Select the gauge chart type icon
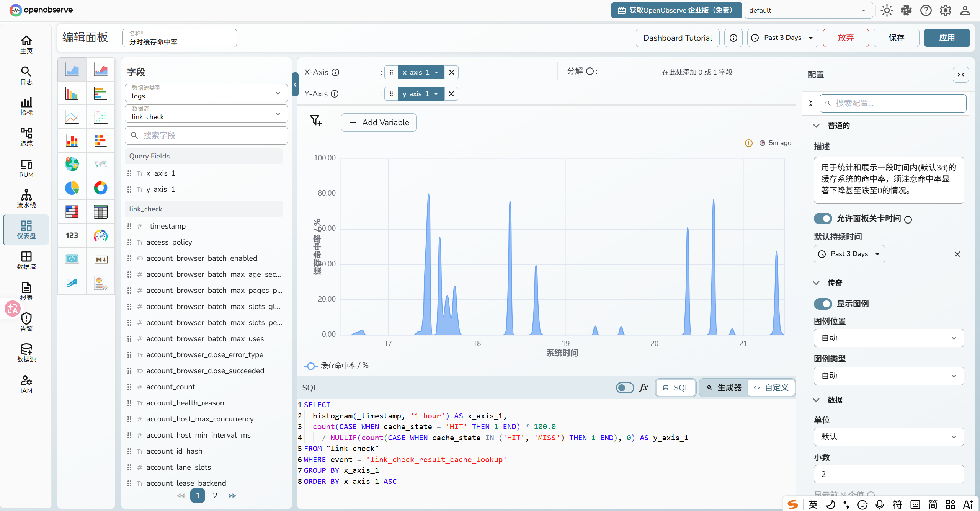This screenshot has height=511, width=980. click(101, 235)
